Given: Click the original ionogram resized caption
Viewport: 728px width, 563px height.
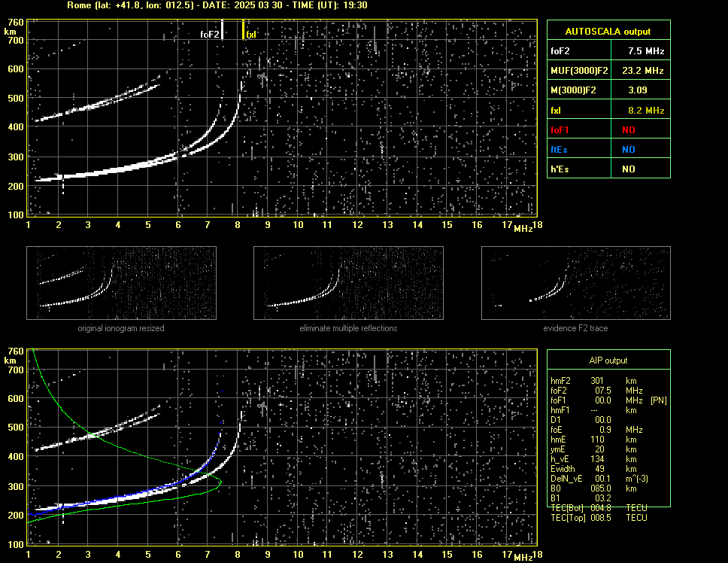Looking at the screenshot, I should pos(121,328).
